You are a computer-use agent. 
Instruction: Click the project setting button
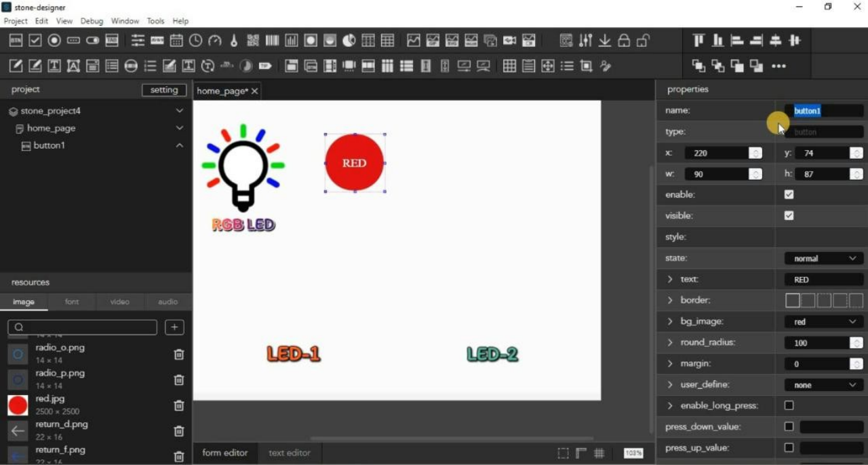coord(163,90)
